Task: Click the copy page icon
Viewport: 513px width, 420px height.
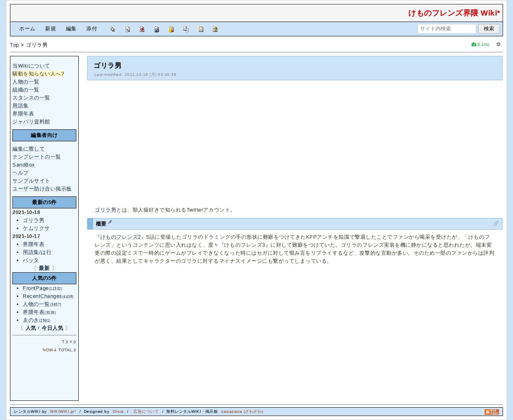Action: coord(186,29)
